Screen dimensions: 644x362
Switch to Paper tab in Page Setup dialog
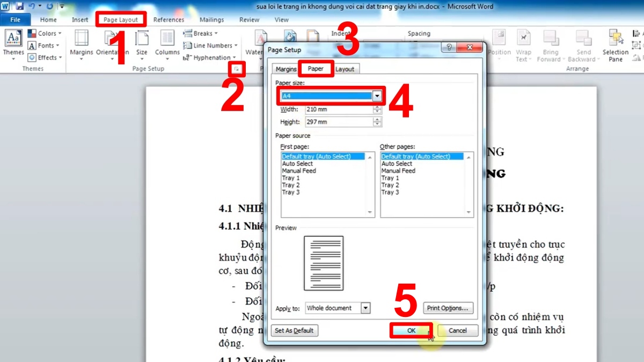pos(316,69)
